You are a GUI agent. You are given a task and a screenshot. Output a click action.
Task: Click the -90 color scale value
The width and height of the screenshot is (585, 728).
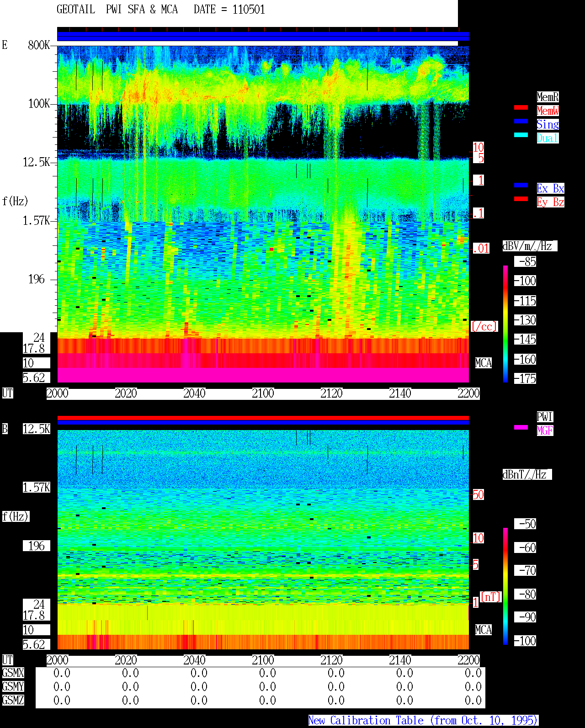pos(526,617)
